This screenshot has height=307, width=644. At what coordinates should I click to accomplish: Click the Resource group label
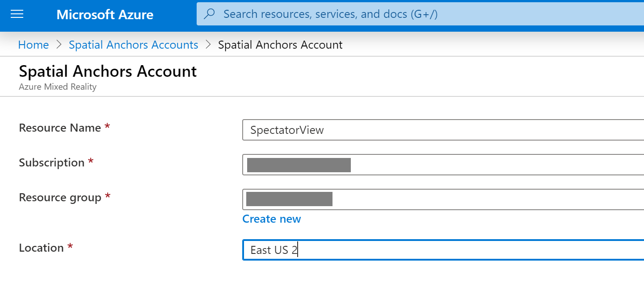click(60, 197)
